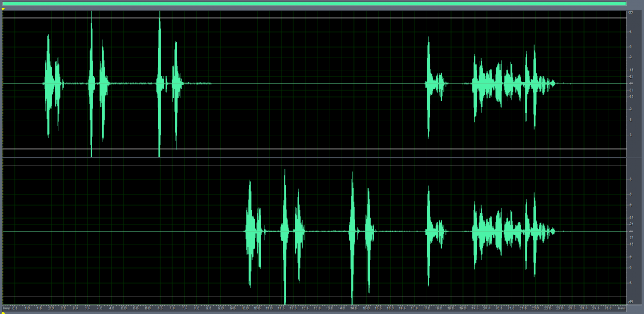Click the upper channel's dB amplitude scale
644x314 pixels.
click(631, 83)
